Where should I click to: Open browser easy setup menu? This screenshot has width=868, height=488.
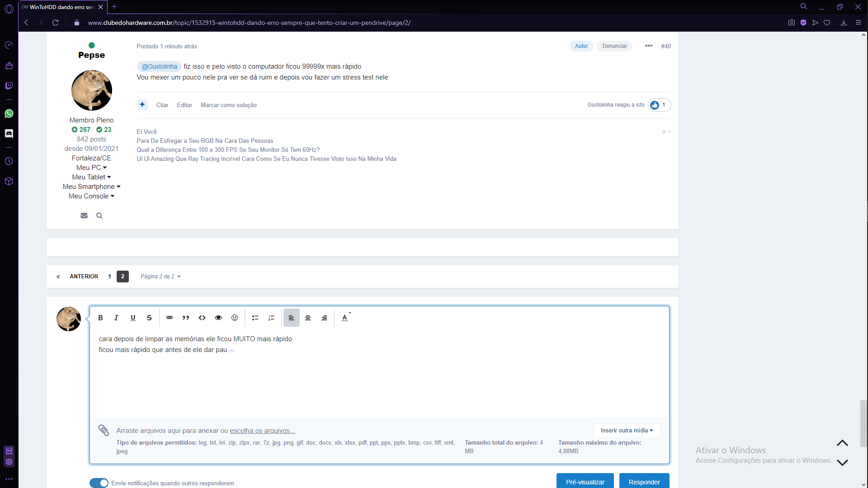(x=859, y=23)
